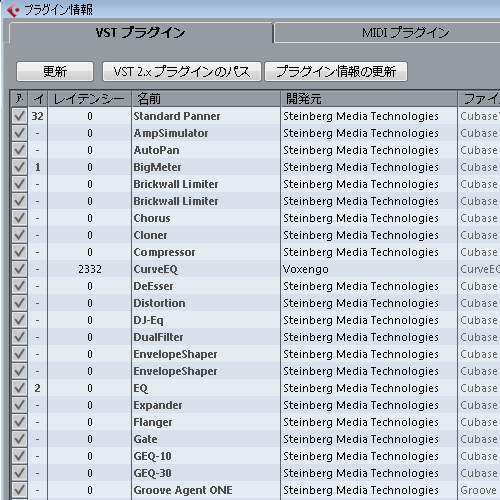This screenshot has width=500, height=500.
Task: Click the Voxengo developer cell
Action: (306, 269)
